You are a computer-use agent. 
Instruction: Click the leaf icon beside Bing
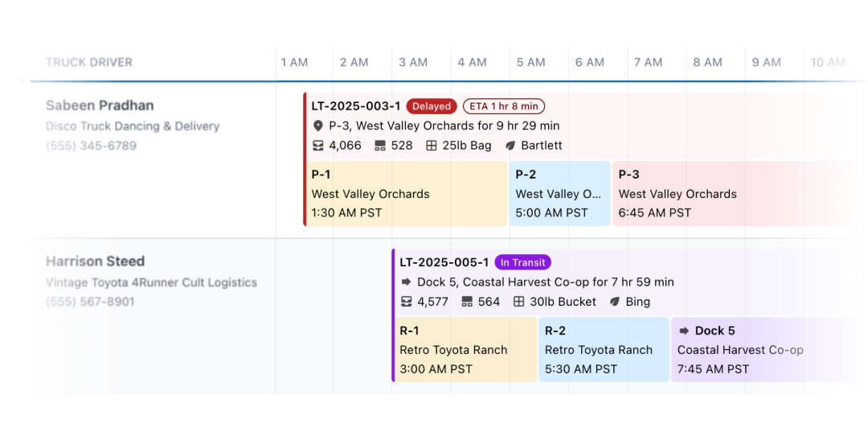(615, 302)
